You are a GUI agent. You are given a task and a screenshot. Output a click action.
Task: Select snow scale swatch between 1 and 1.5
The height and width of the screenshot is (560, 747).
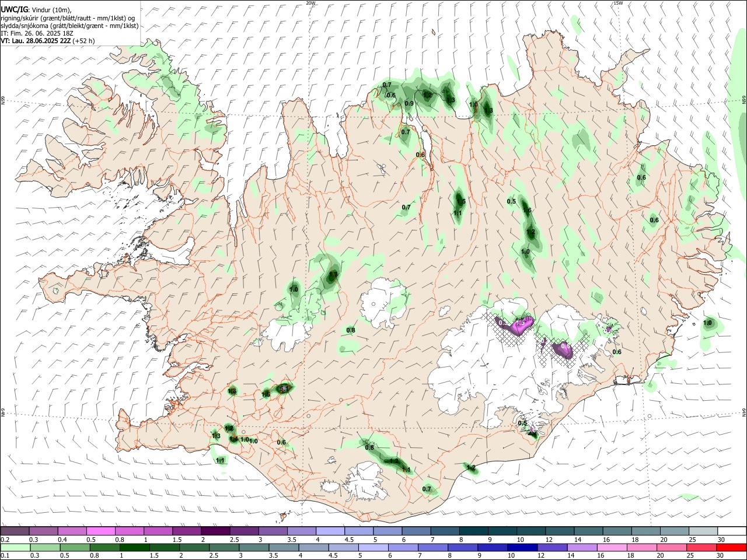[x=159, y=531]
